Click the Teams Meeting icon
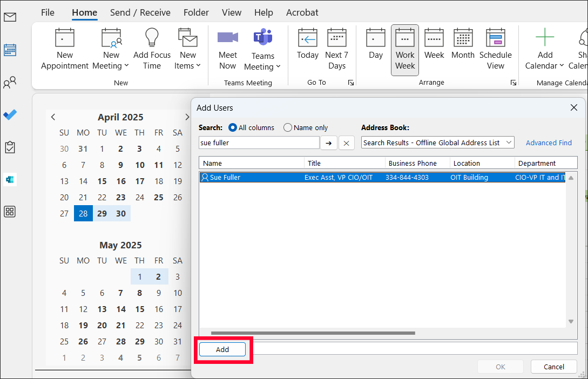Image resolution: width=588 pixels, height=379 pixels. 262,37
